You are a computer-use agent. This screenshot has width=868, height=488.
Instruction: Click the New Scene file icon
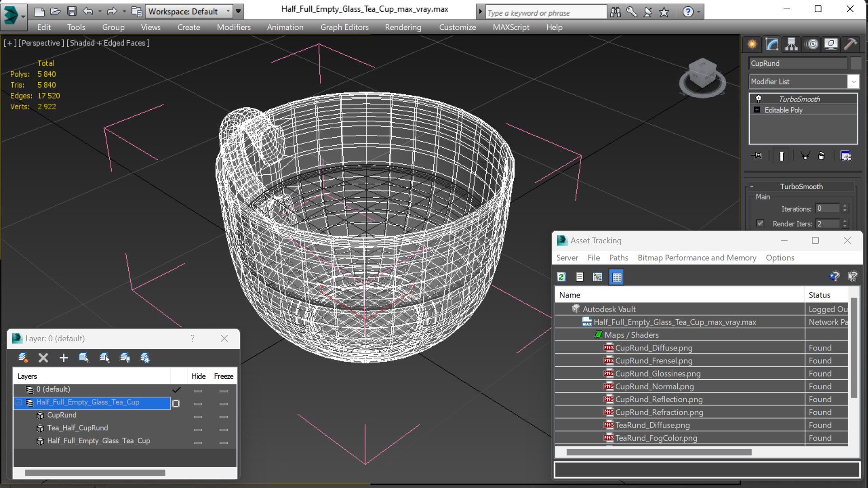tap(39, 11)
